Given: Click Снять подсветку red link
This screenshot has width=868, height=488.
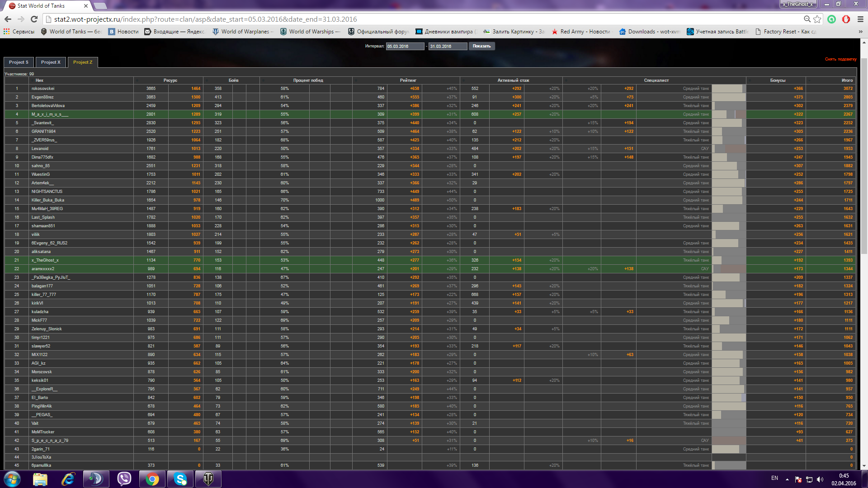Looking at the screenshot, I should [840, 59].
